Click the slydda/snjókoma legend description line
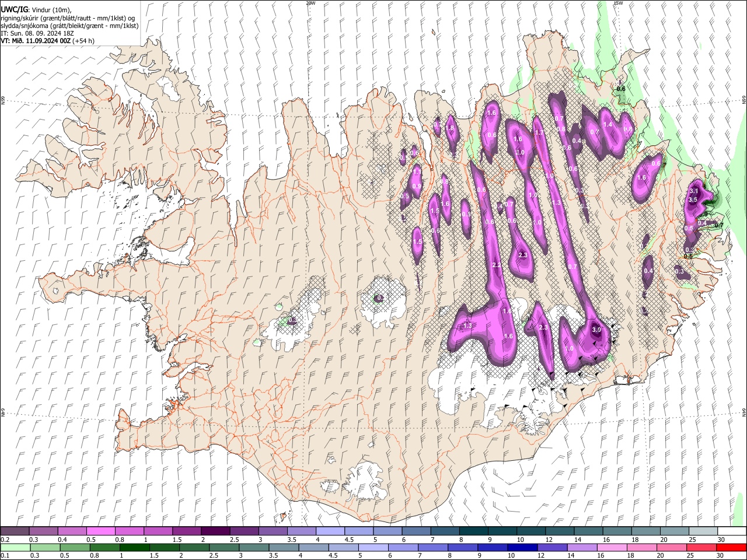The width and height of the screenshot is (747, 560). (x=69, y=26)
